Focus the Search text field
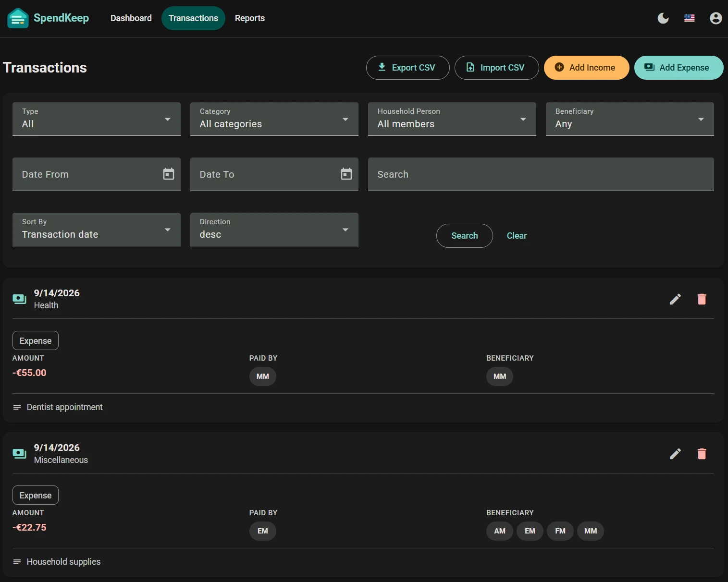The height and width of the screenshot is (582, 728). point(541,174)
